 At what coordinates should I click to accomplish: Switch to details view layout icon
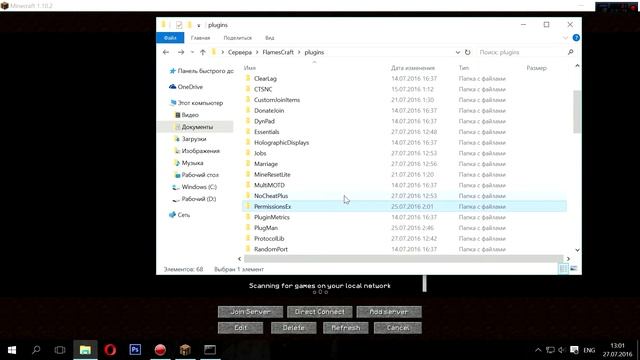(x=563, y=269)
